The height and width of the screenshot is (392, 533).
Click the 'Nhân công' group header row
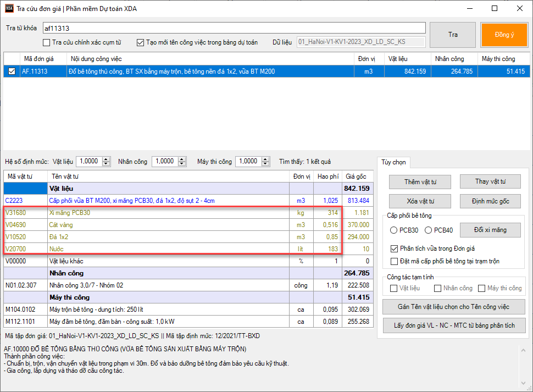point(188,273)
